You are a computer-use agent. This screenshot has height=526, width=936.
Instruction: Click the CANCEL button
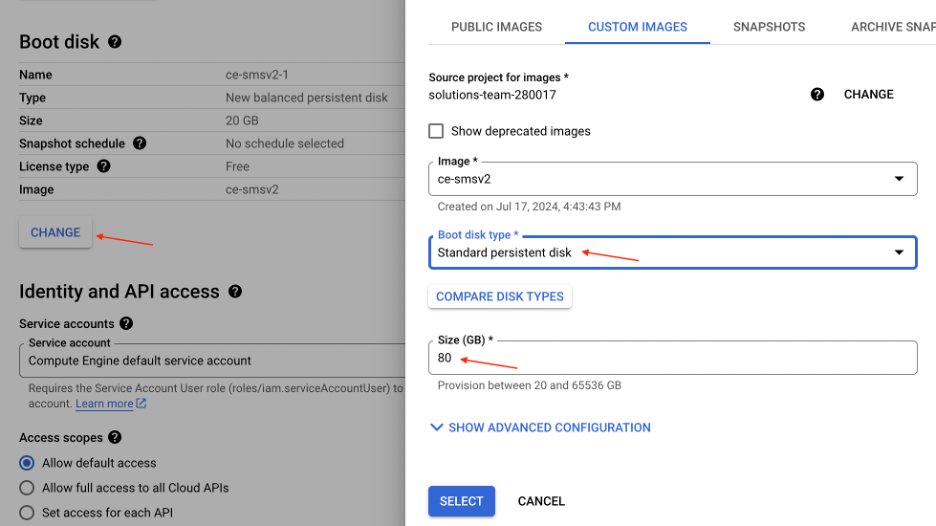point(541,501)
